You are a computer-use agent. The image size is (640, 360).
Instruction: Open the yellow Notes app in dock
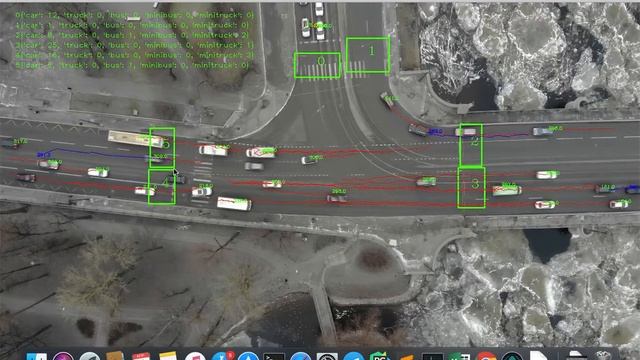(x=168, y=357)
